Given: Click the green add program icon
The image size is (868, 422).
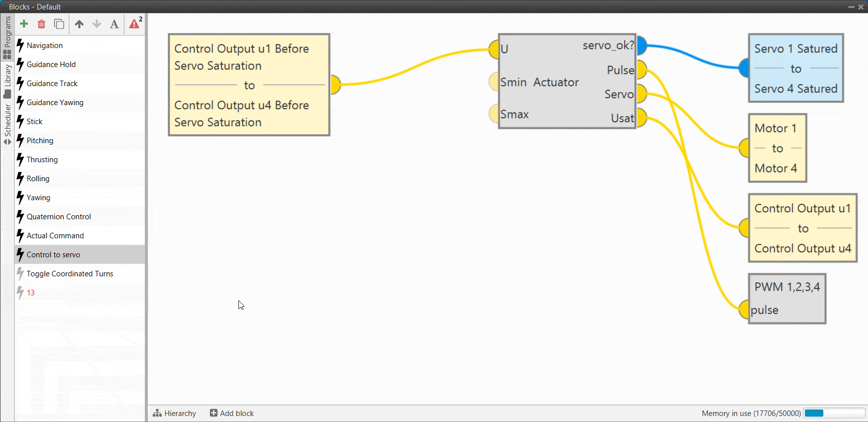Looking at the screenshot, I should 24,24.
